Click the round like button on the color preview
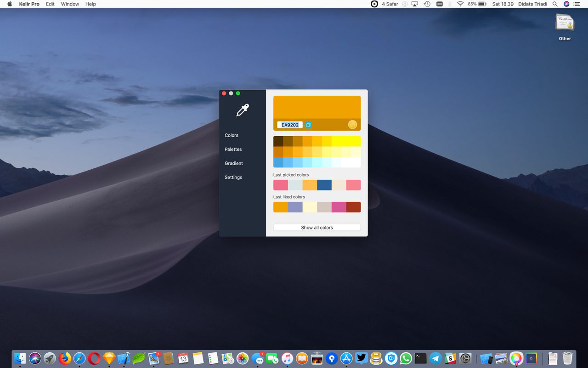 [x=352, y=124]
